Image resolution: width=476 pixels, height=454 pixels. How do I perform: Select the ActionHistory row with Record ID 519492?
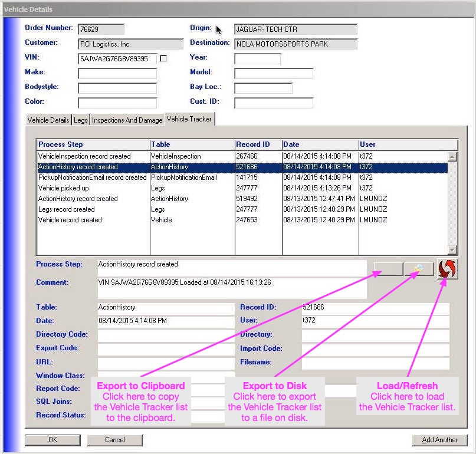[x=242, y=199]
